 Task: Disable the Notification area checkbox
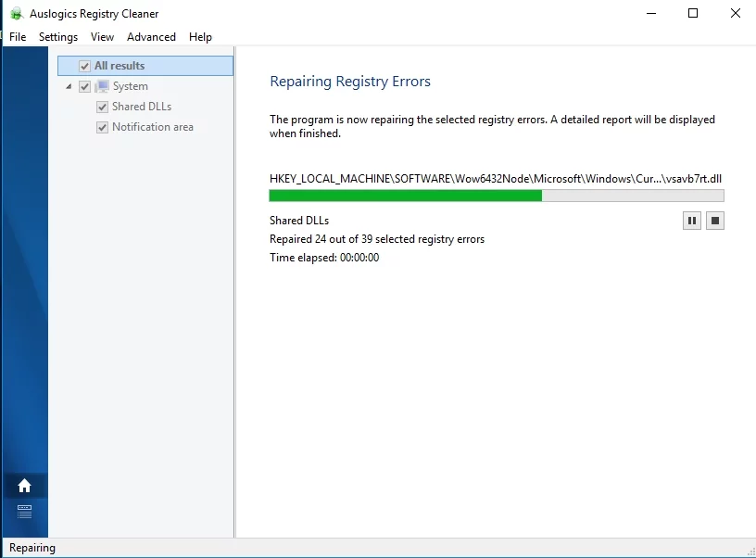(103, 127)
